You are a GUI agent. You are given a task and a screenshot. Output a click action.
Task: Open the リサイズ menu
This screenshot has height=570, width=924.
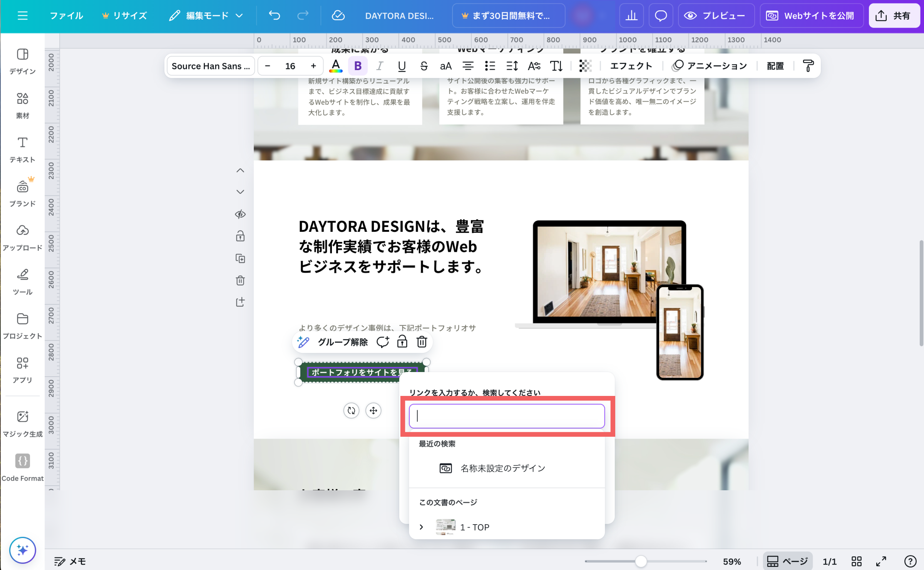(124, 15)
